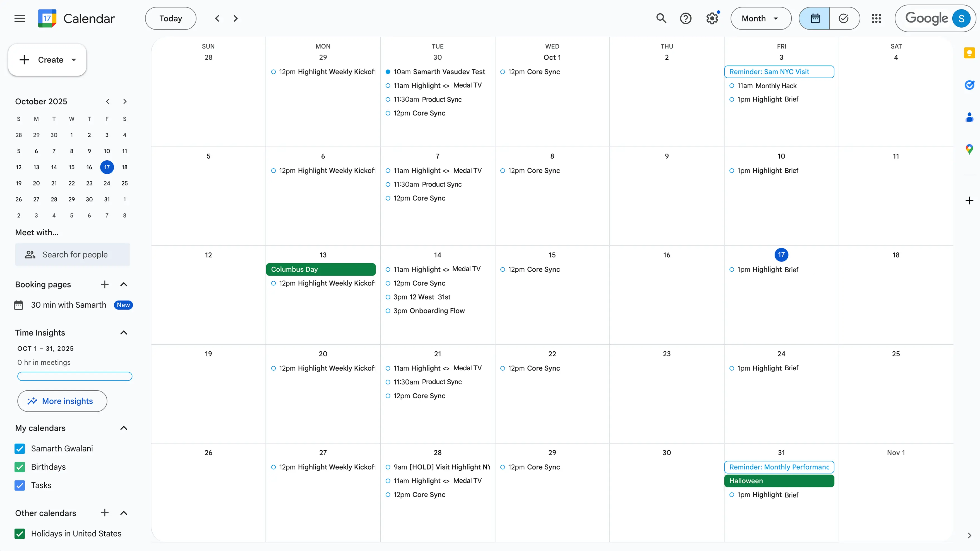The height and width of the screenshot is (551, 980).
Task: Uncheck the Birthdays calendar
Action: [20, 467]
